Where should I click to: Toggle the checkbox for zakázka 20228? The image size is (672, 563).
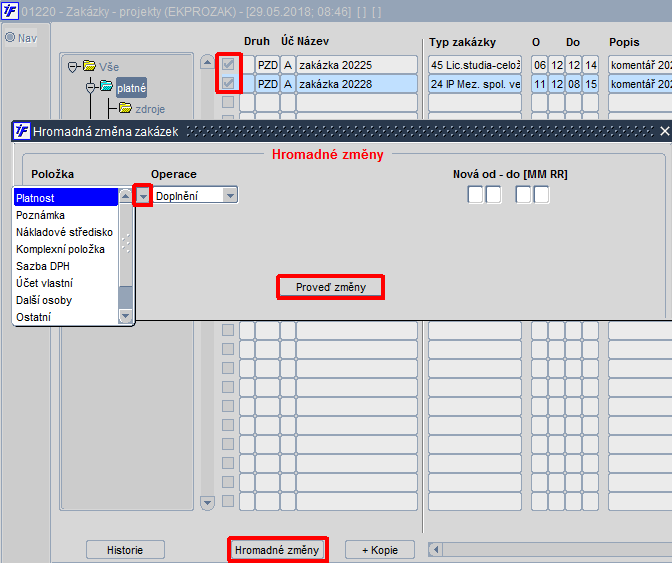(229, 84)
